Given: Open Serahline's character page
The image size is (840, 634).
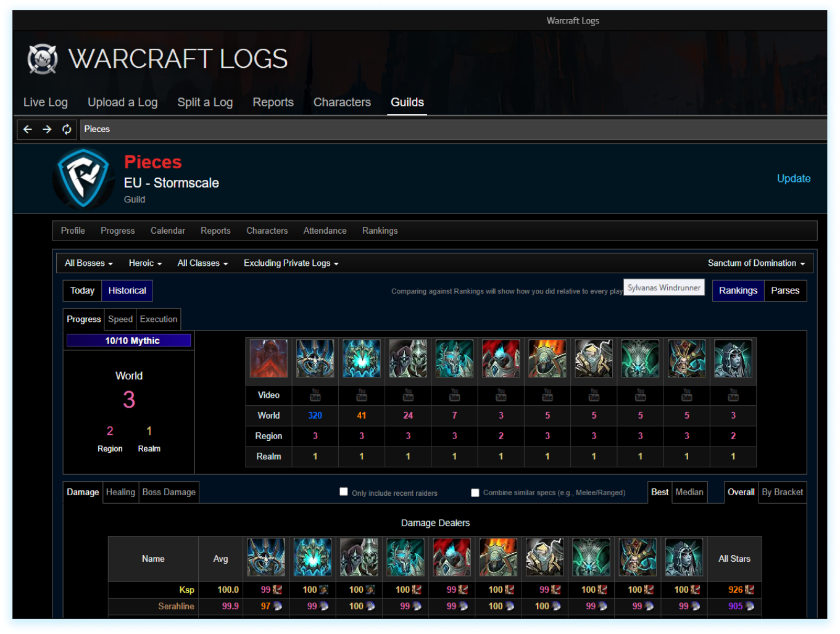Looking at the screenshot, I should point(176,606).
